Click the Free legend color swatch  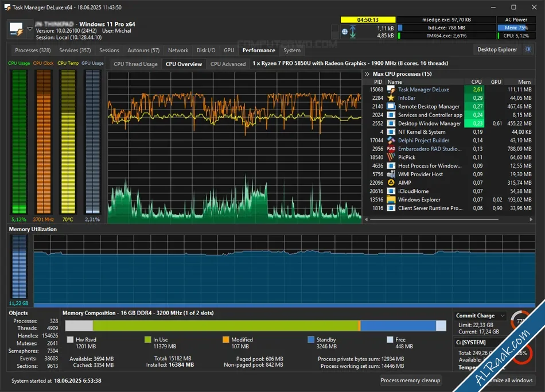(x=390, y=340)
